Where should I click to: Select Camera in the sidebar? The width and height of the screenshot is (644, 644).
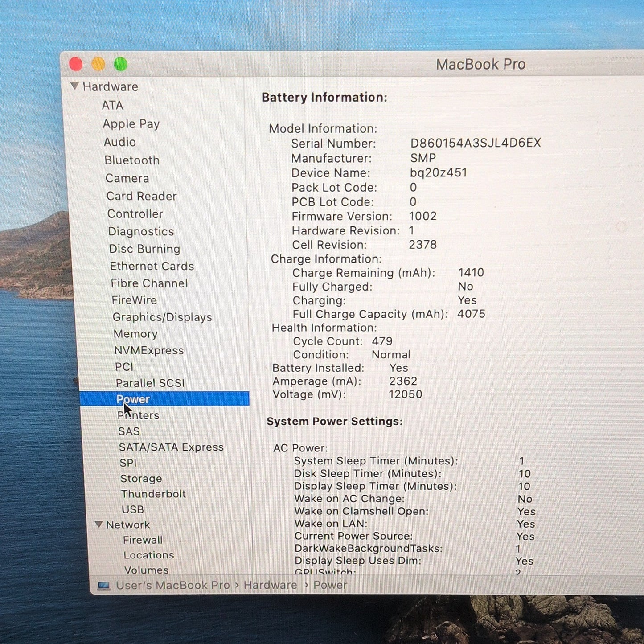pyautogui.click(x=127, y=178)
